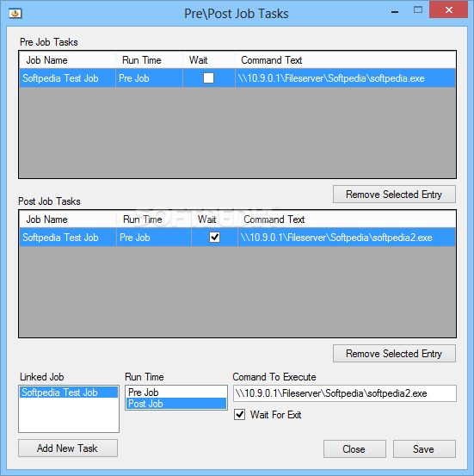
Task: Uncheck Wait checkbox in Post Job Tasks row
Action: (214, 237)
